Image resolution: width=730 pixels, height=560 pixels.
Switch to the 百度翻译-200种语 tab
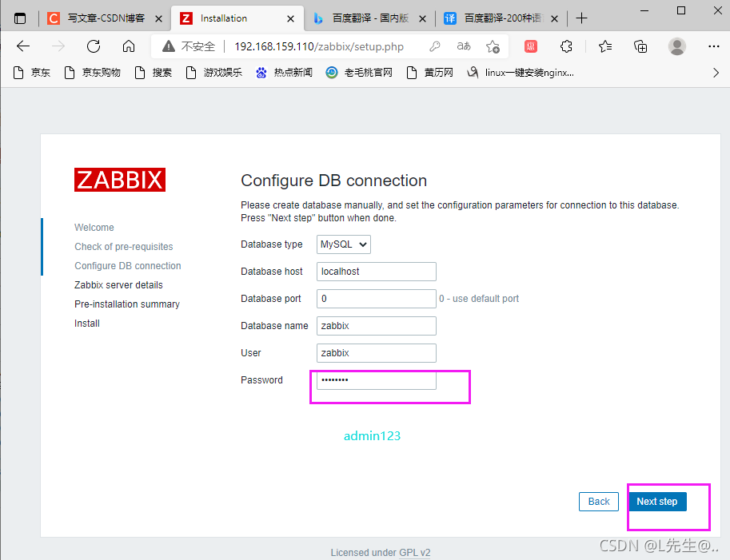[x=502, y=18]
